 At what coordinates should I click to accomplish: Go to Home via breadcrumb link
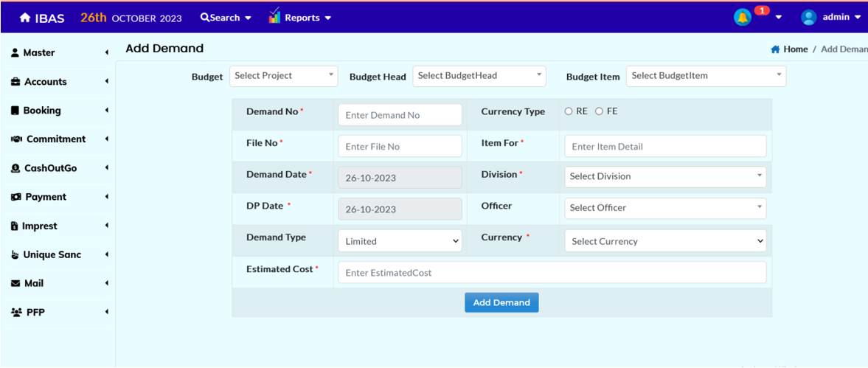pyautogui.click(x=795, y=49)
